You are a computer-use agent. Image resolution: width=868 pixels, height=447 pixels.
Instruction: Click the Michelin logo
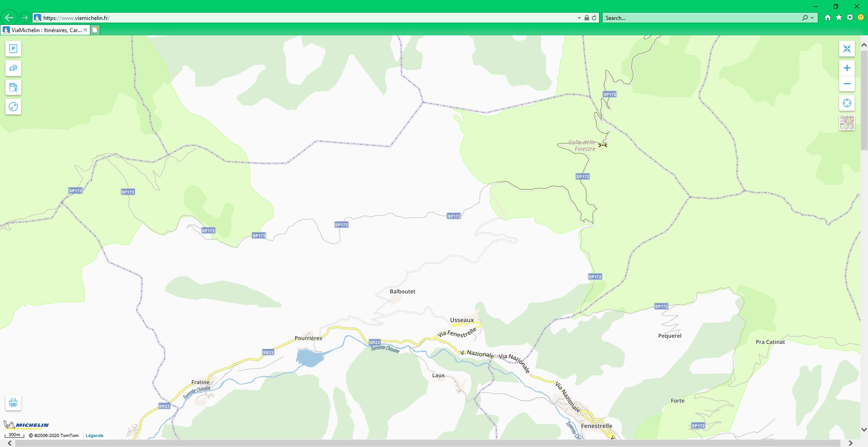point(26,425)
